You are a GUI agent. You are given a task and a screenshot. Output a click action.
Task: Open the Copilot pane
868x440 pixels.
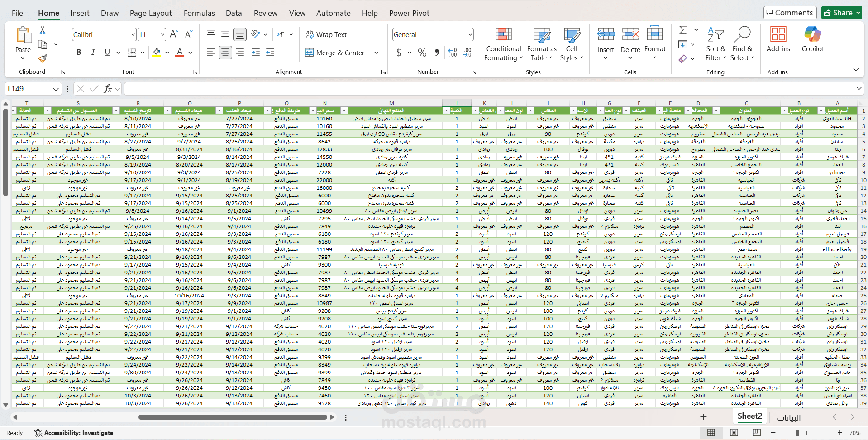[x=813, y=40]
